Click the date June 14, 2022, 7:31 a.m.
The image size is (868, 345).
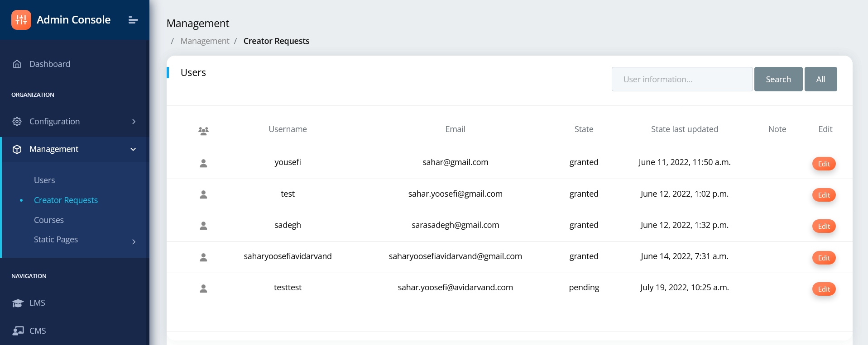point(684,256)
